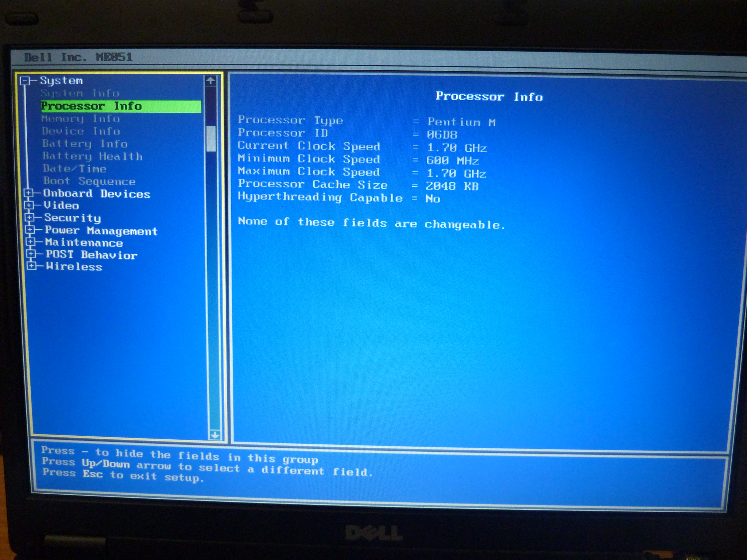
Task: Collapse the System tree group
Action: [24, 81]
